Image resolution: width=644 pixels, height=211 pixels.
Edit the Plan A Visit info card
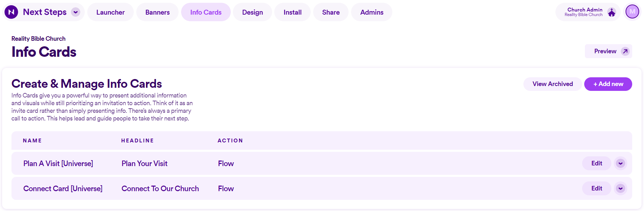coord(596,163)
